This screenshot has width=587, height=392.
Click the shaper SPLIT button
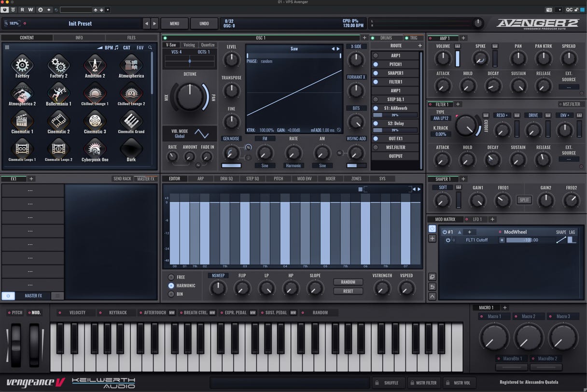524,200
